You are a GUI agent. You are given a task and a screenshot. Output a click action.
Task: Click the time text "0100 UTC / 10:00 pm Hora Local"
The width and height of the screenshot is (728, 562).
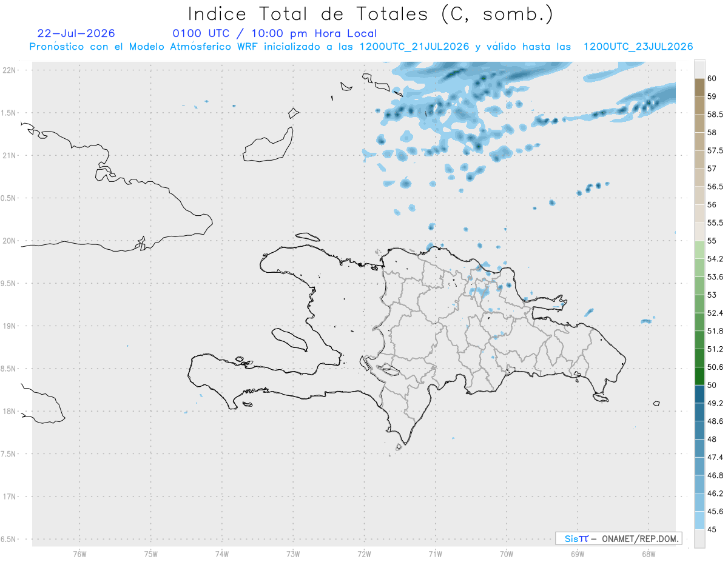(275, 33)
